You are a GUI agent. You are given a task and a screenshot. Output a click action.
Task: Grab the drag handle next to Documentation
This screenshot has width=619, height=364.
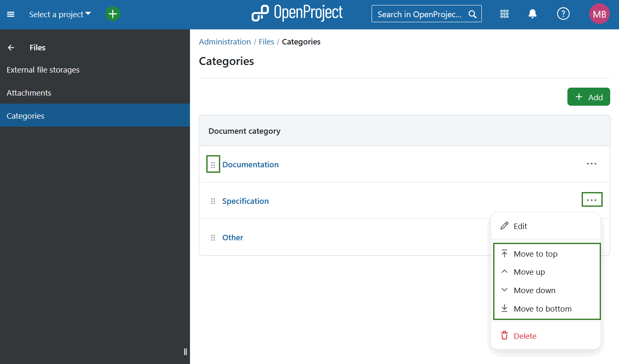pos(213,164)
